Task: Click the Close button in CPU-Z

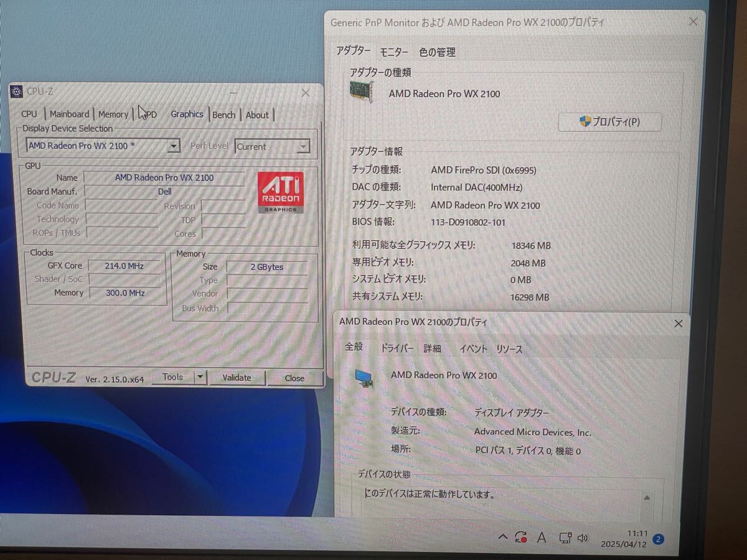Action: click(294, 378)
